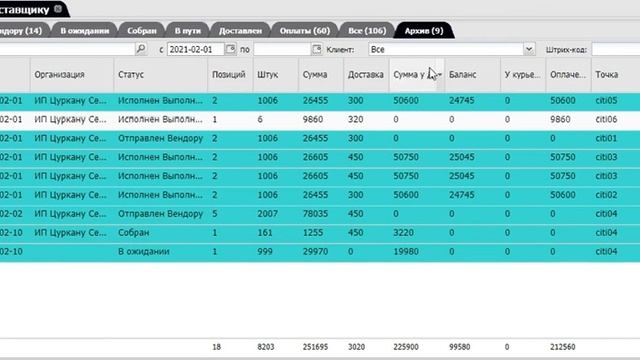Sort by the Доставка column header

click(366, 75)
